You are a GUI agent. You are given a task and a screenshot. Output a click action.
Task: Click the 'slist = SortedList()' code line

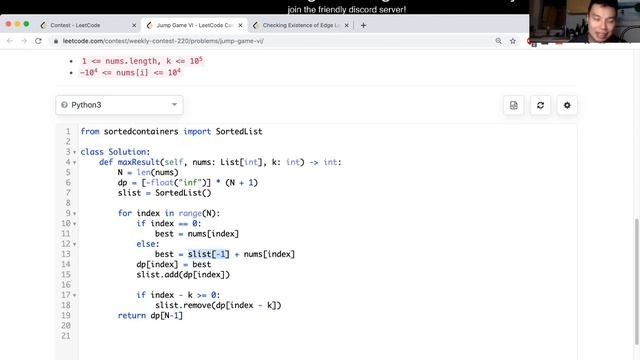[x=164, y=193]
